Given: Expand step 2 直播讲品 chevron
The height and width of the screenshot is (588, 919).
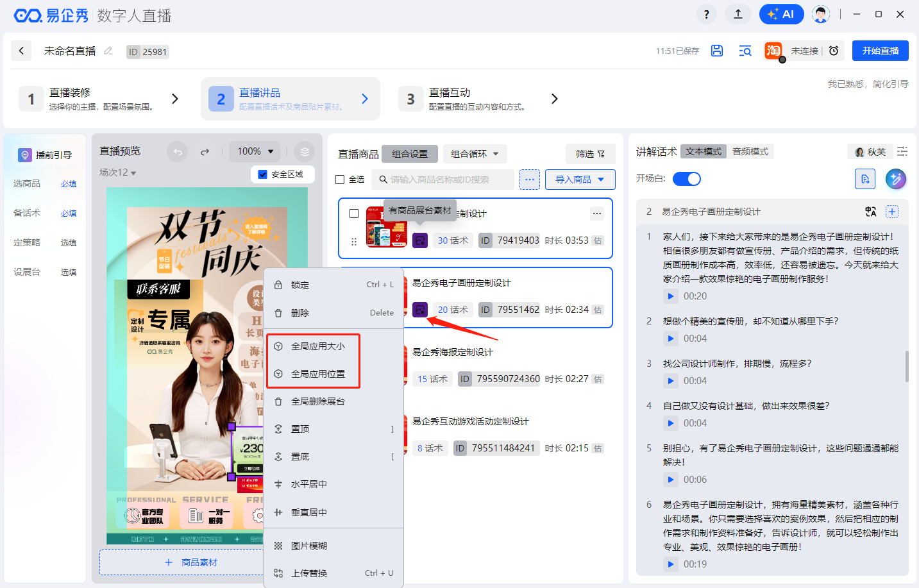Looking at the screenshot, I should (x=365, y=99).
